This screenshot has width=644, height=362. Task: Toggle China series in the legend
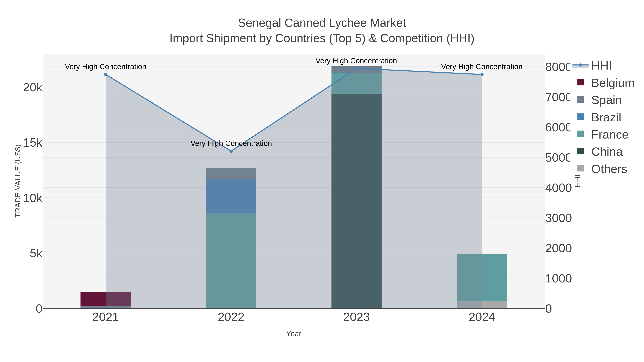click(600, 152)
